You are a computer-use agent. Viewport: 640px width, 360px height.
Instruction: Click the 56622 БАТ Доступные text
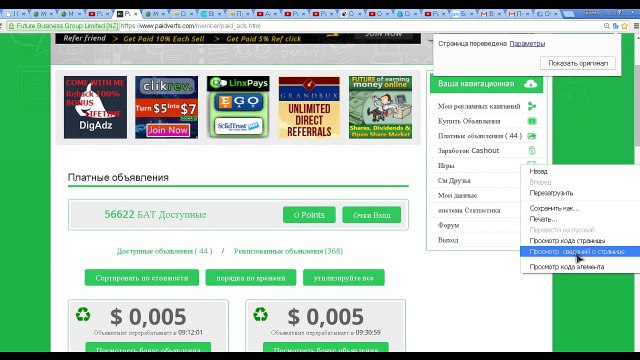pyautogui.click(x=155, y=215)
